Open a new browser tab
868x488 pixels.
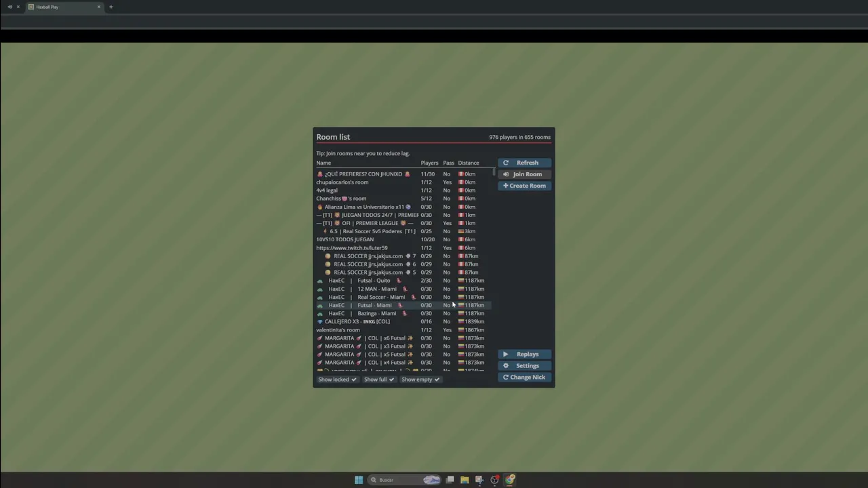point(111,7)
